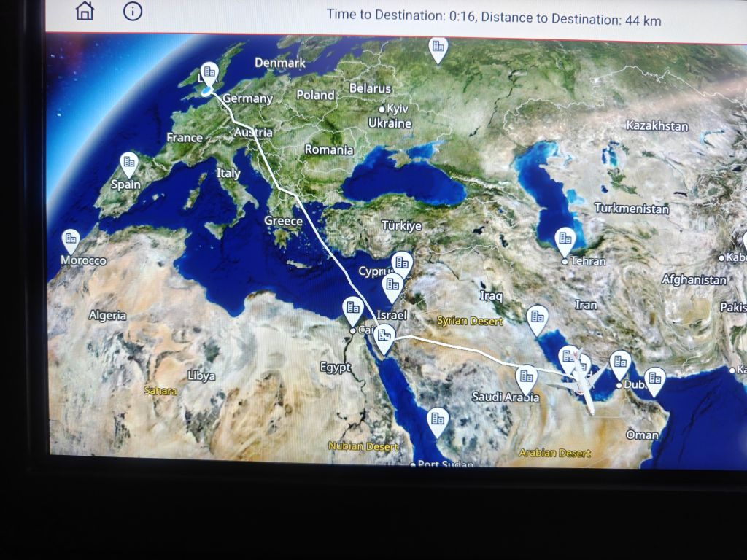Select the city pin above Saudi Arabia label
Image resolution: width=747 pixels, height=560 pixels.
click(x=526, y=378)
